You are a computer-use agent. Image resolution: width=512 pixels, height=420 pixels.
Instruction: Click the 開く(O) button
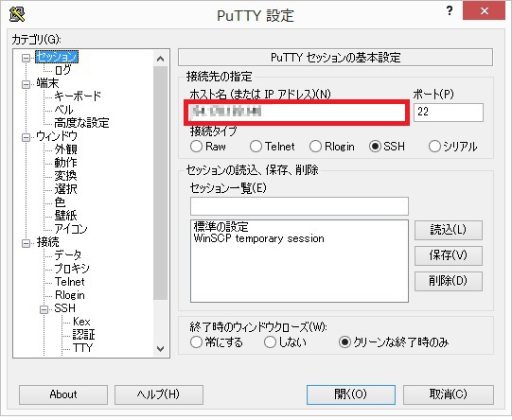coord(351,394)
